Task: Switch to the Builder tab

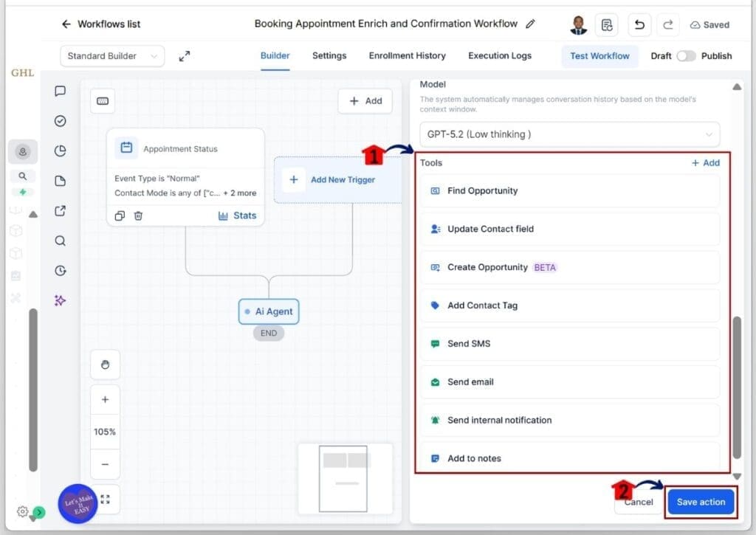Action: point(275,55)
